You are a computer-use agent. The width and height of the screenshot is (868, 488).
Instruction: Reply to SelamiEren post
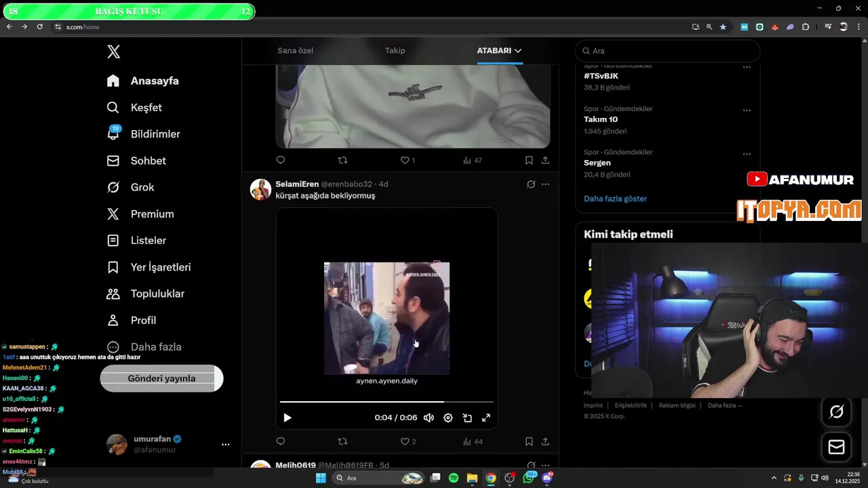pos(281,441)
